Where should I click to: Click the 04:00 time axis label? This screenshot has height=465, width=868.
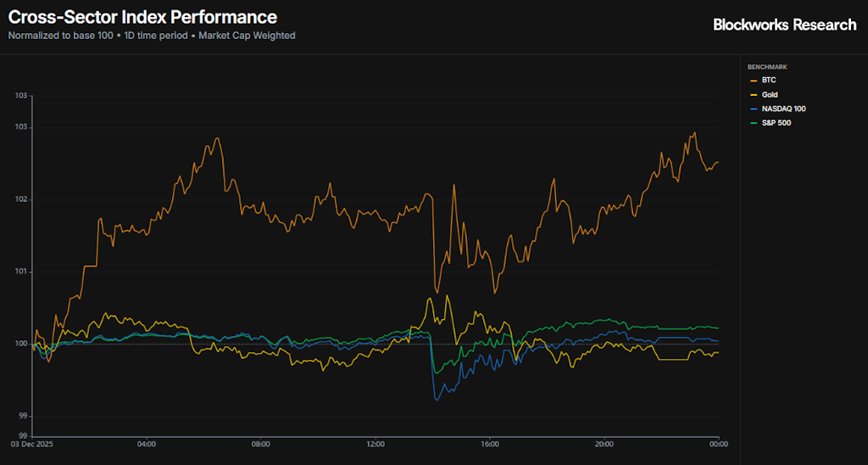coord(147,444)
